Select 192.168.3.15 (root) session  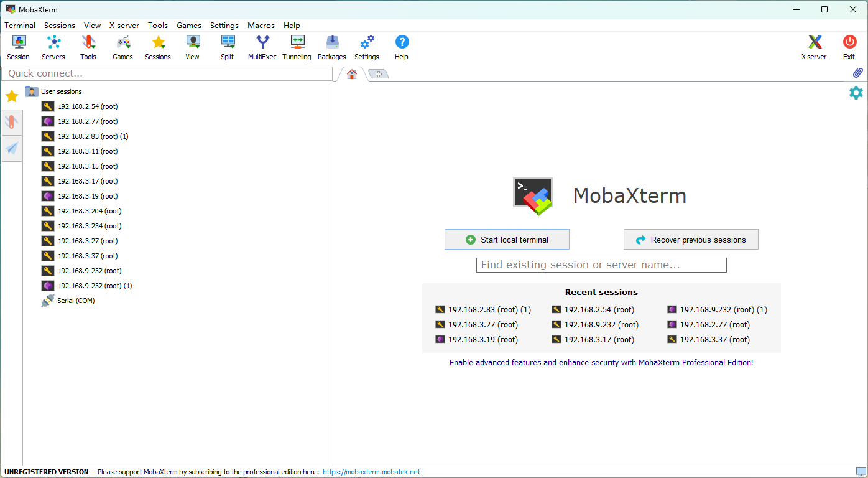[x=88, y=166]
